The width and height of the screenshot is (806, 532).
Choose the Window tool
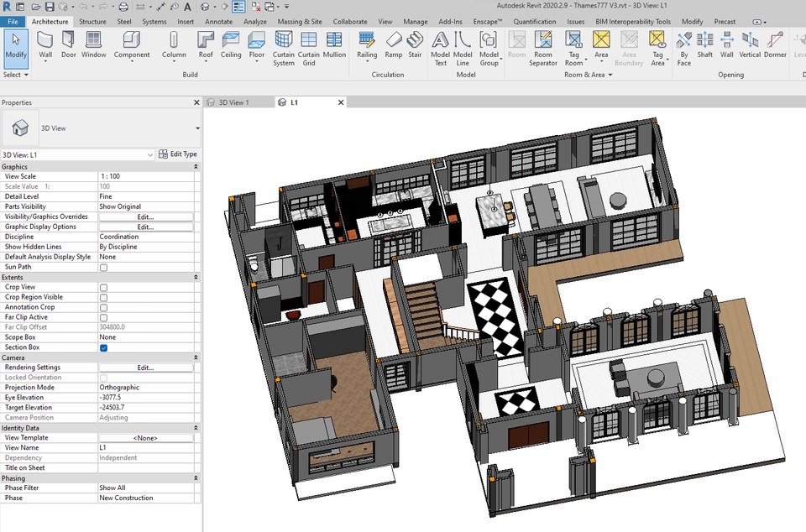click(93, 45)
